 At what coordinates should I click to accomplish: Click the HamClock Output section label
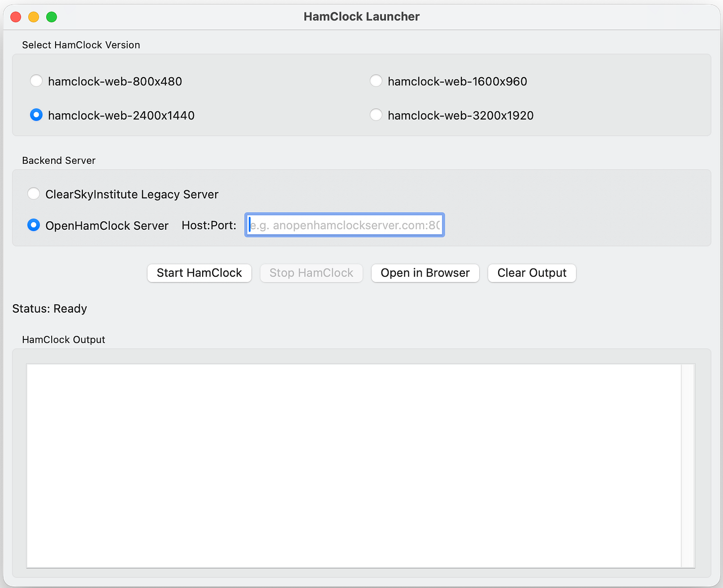coord(64,339)
